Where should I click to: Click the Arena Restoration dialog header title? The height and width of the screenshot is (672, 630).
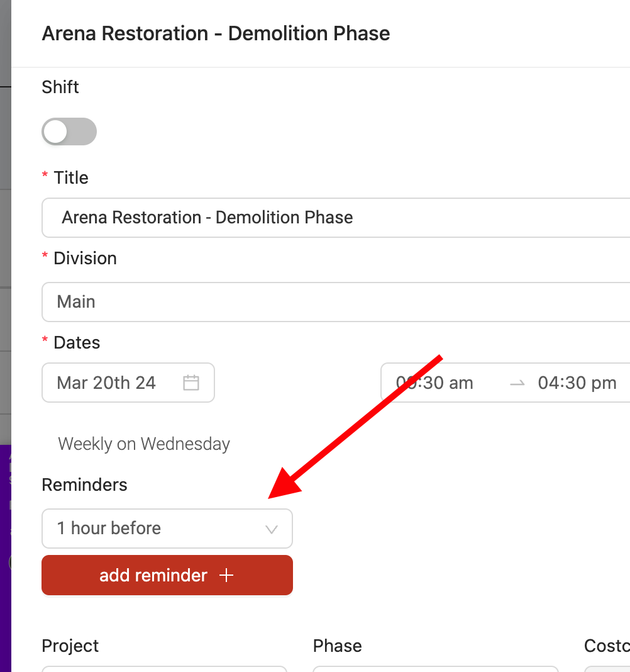pos(216,33)
